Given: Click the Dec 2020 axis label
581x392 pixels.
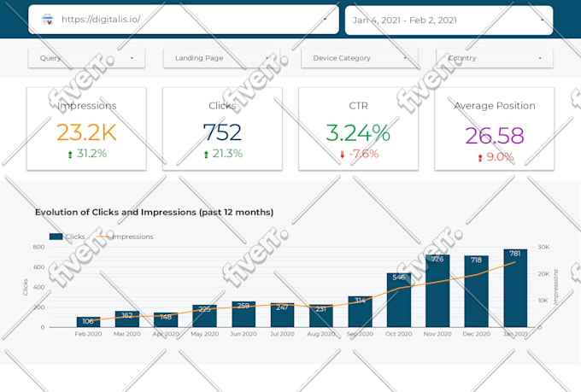Looking at the screenshot, I should 476,334.
